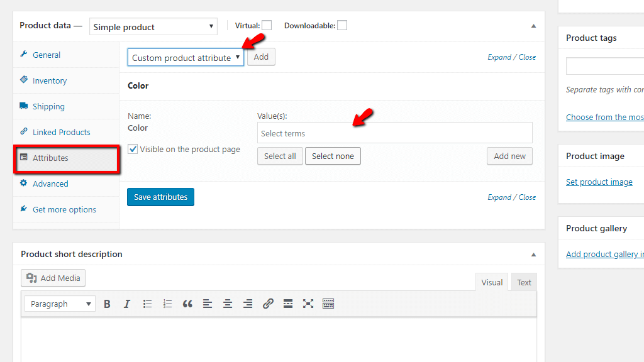Click the Color attribute heading row
Viewport: 644px width, 362px height.
tap(332, 86)
